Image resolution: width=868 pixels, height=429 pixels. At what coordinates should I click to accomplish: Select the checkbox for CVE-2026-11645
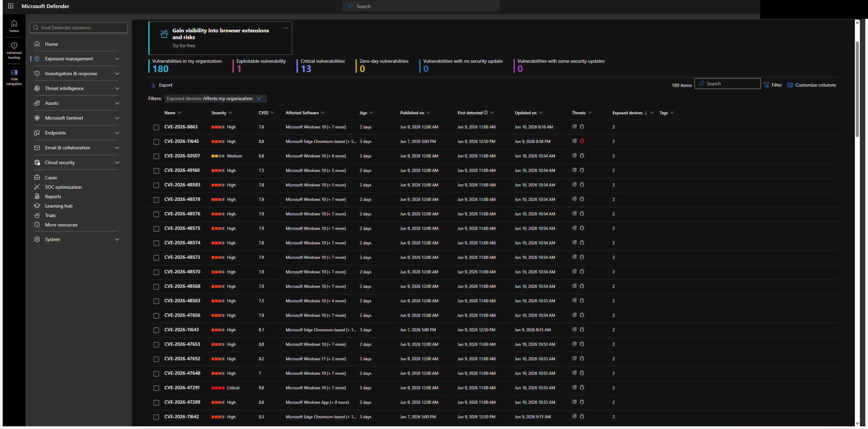click(156, 142)
